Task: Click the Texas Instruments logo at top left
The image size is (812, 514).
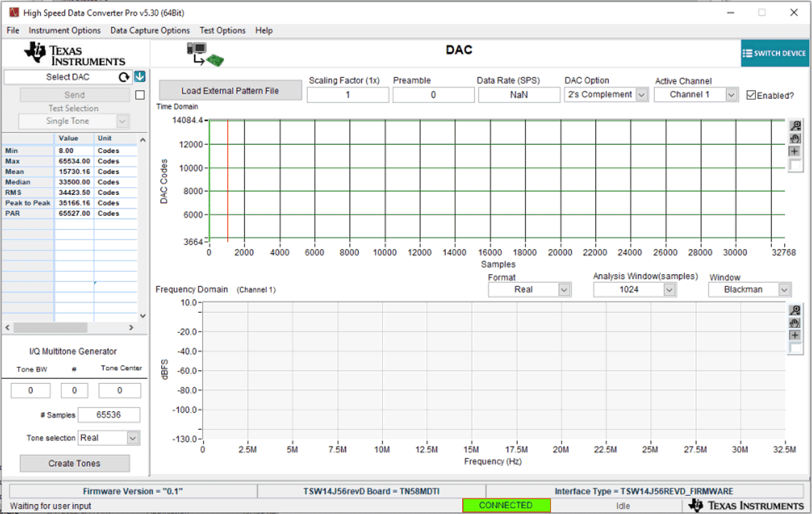Action: click(x=75, y=54)
